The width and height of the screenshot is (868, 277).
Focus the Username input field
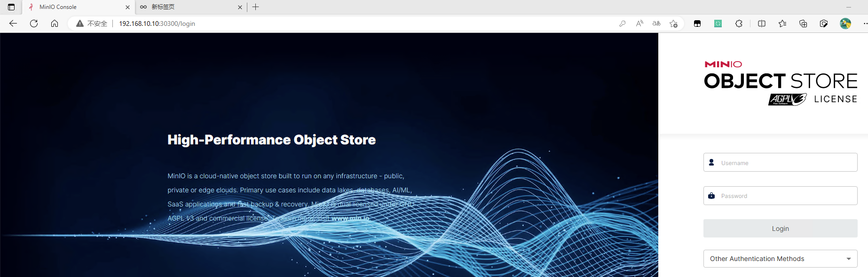click(x=781, y=162)
